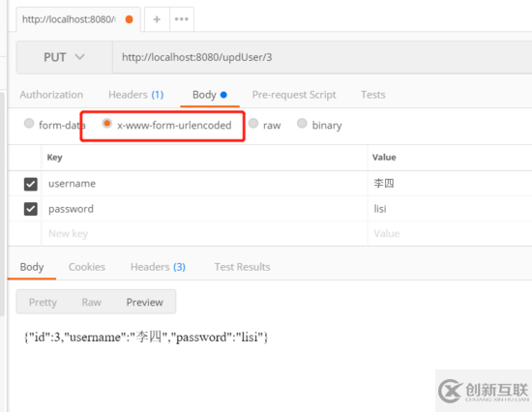
Task: Select the raw body type radio
Action: pos(253,123)
